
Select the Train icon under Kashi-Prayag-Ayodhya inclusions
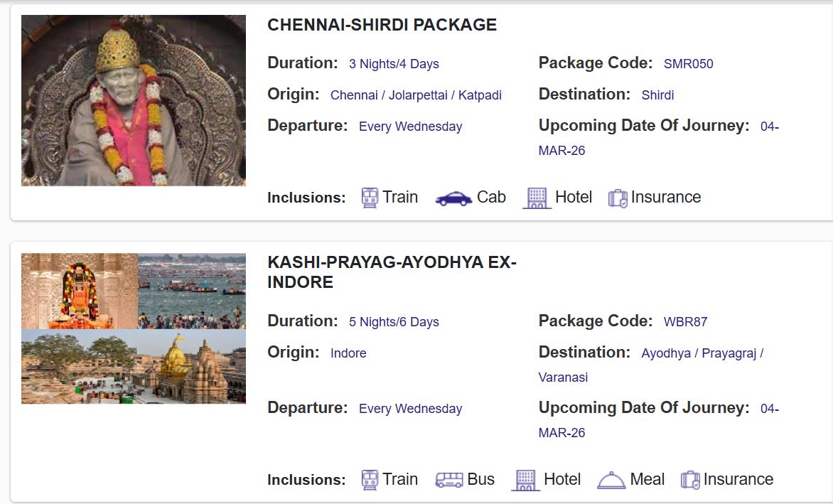(370, 478)
